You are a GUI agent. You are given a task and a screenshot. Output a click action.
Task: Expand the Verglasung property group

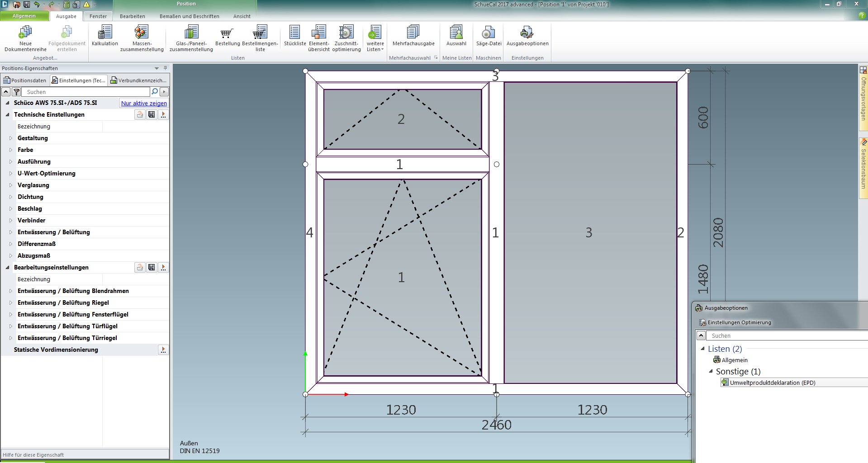pyautogui.click(x=11, y=185)
